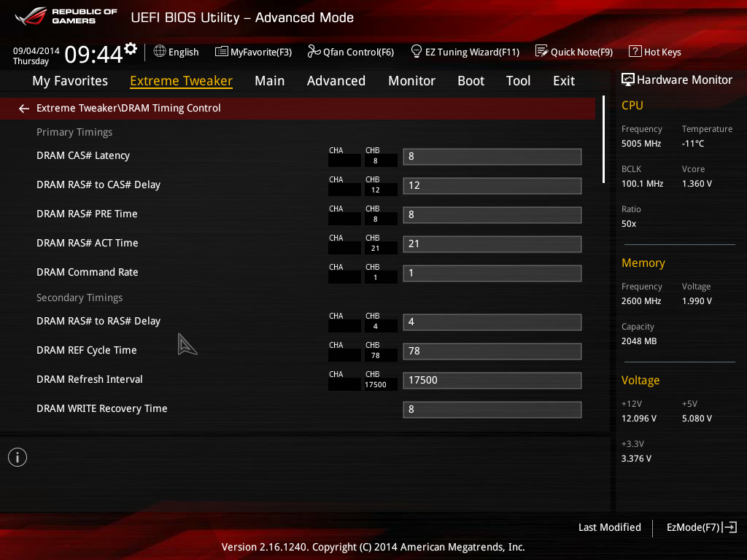Click the +3.3V reading 3.376 V

click(636, 458)
